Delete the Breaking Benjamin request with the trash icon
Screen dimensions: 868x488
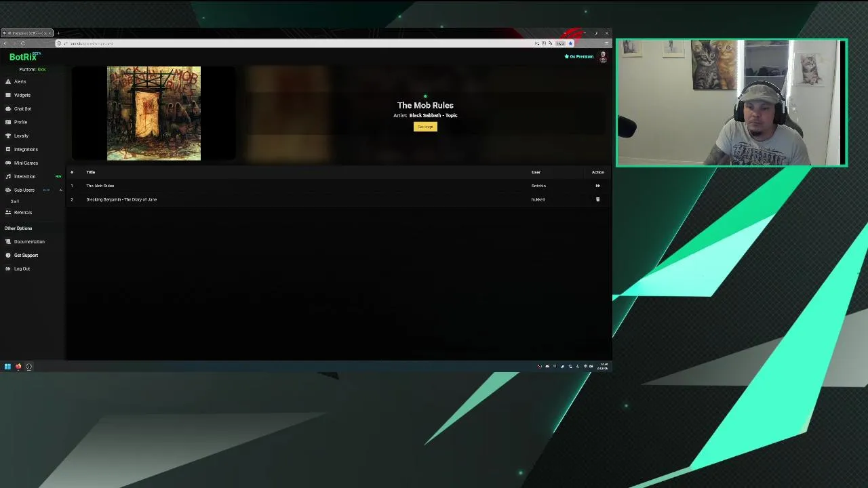click(597, 199)
